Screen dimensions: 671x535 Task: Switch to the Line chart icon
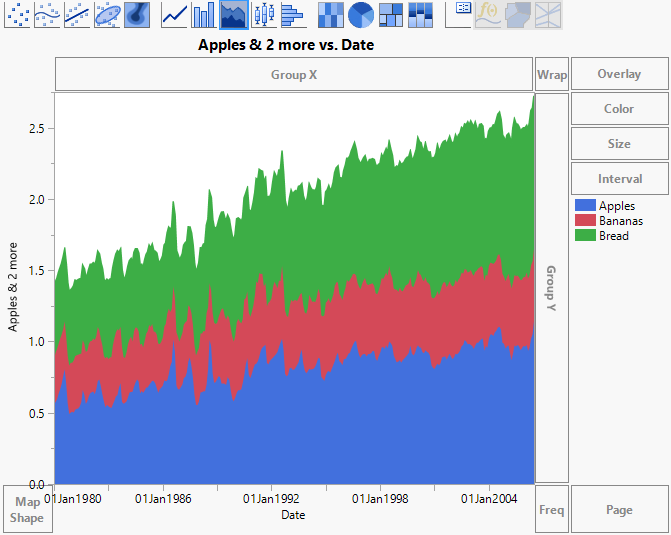click(x=175, y=14)
